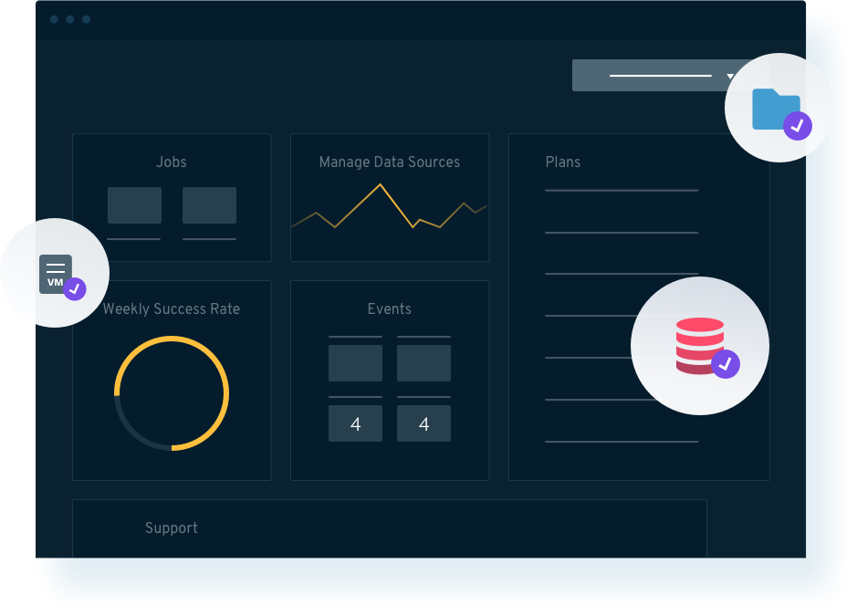The width and height of the screenshot is (857, 616).
Task: Click the Manage Data Sources heading
Action: [x=389, y=162]
